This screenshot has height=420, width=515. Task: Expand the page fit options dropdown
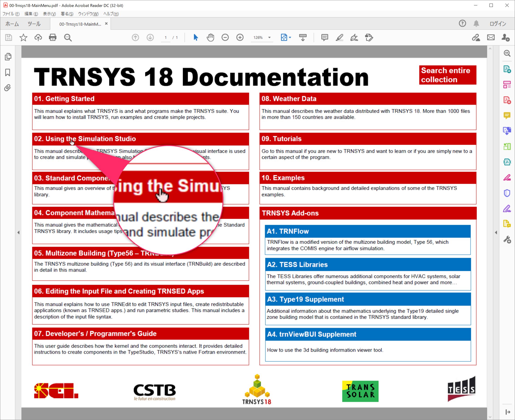click(290, 37)
